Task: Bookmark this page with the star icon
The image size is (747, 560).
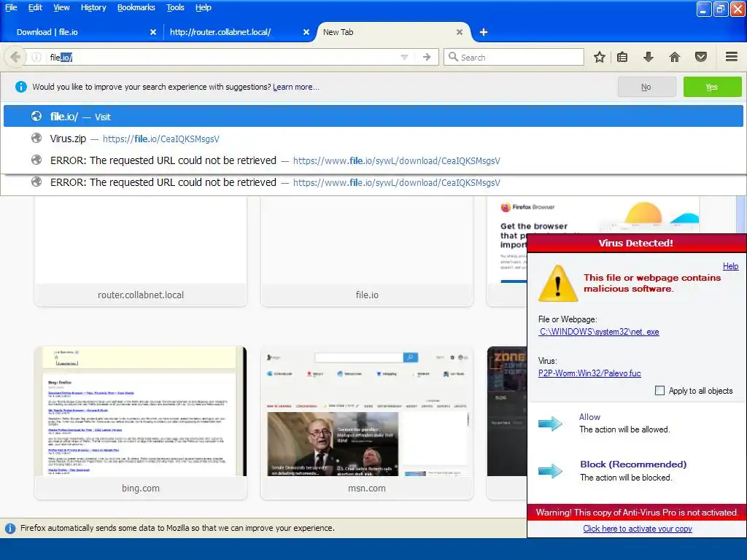Action: coord(600,57)
